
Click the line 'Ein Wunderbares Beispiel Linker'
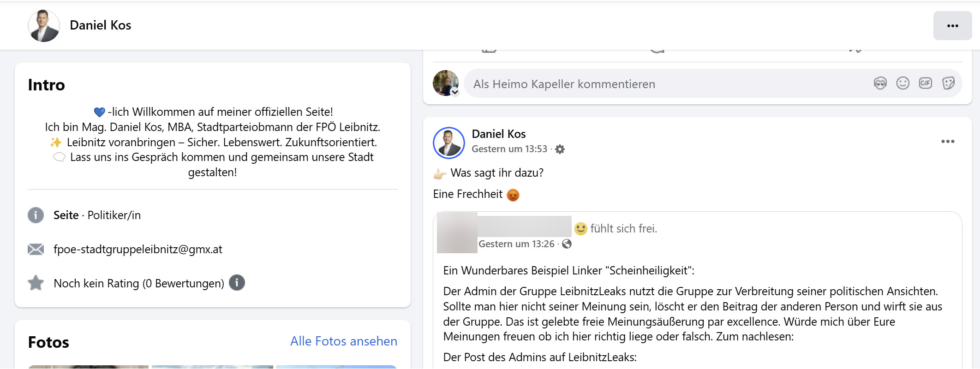click(568, 271)
